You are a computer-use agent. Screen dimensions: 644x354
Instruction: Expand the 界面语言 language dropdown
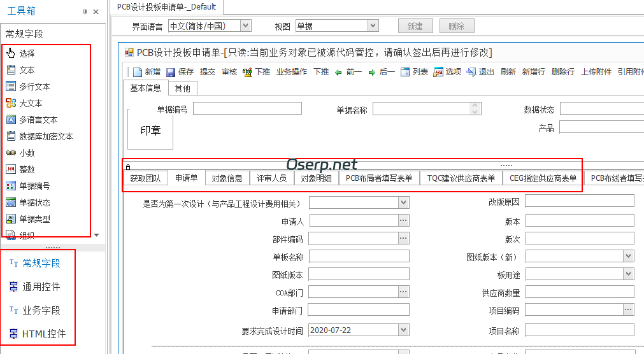245,25
